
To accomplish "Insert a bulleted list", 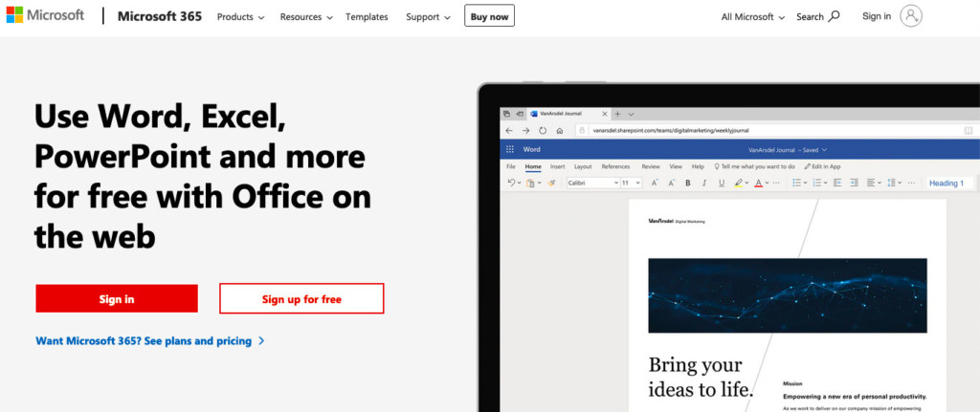I will click(x=796, y=183).
